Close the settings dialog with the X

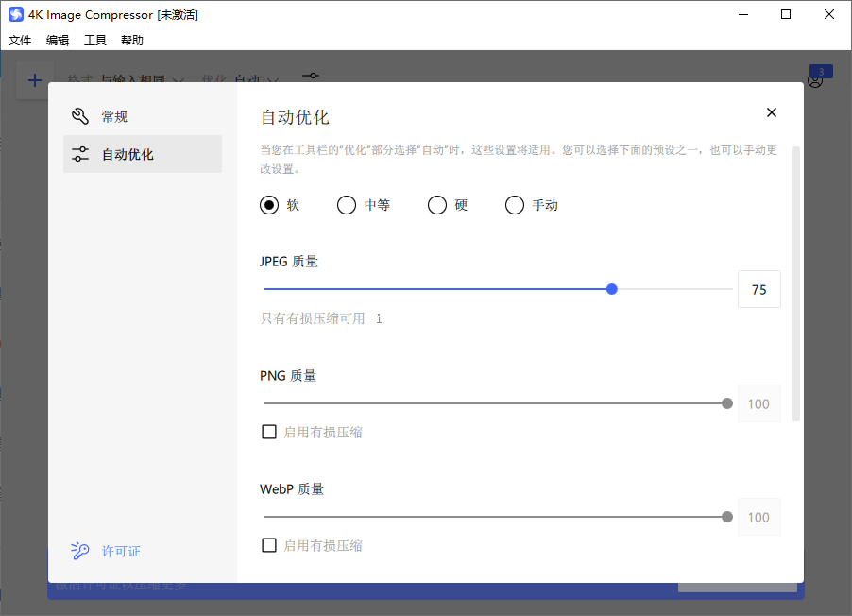(x=772, y=112)
